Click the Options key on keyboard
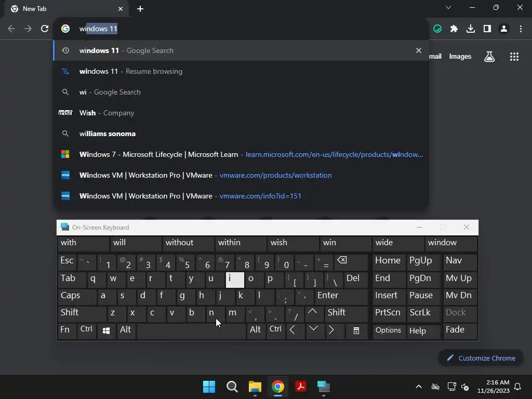 (x=389, y=331)
